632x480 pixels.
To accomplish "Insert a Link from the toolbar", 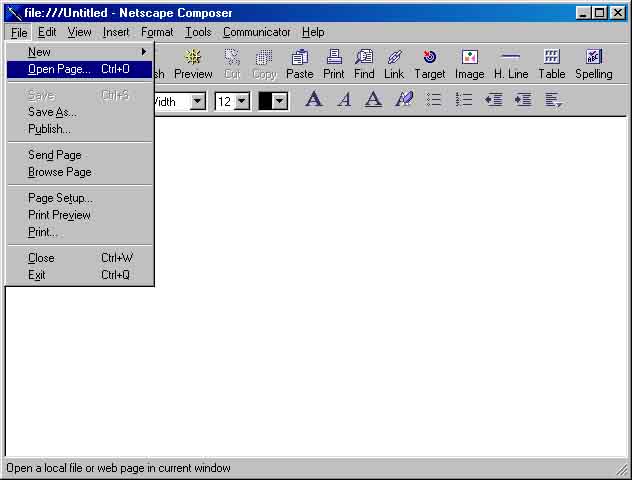I will 394,64.
